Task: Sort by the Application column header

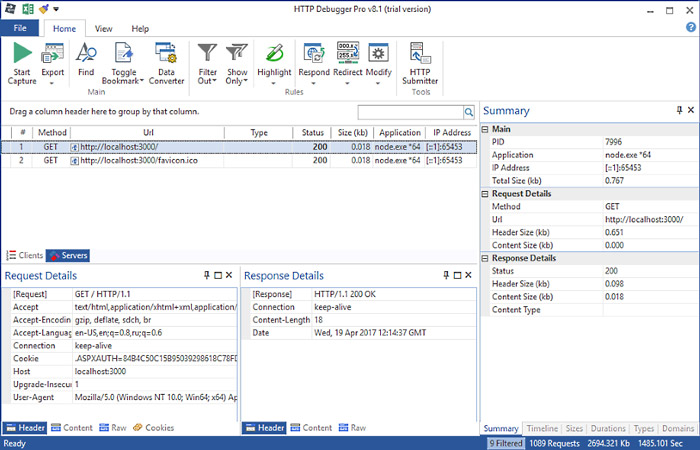Action: point(400,133)
